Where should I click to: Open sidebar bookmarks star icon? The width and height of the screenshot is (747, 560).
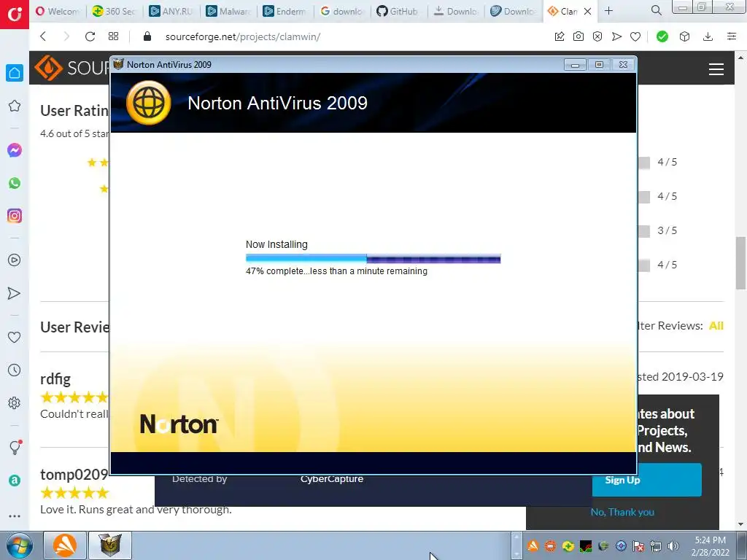[x=15, y=106]
